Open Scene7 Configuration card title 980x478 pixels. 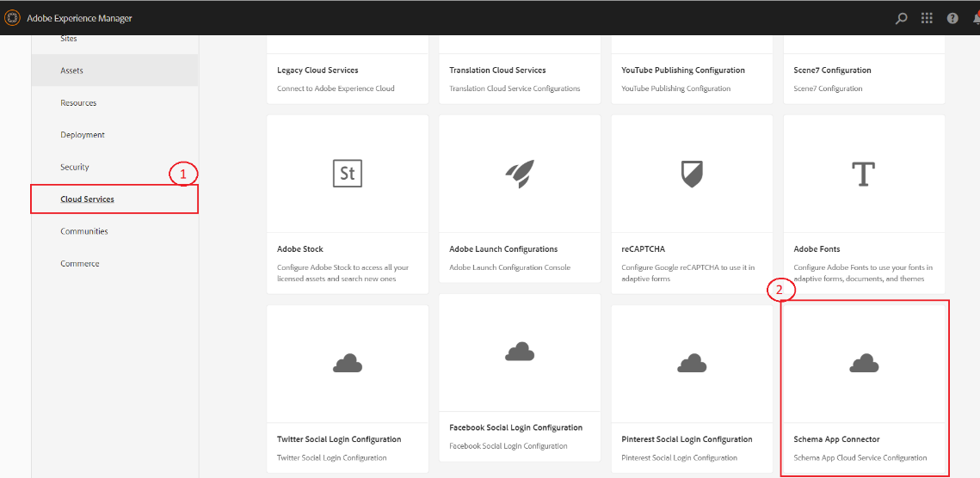click(833, 70)
